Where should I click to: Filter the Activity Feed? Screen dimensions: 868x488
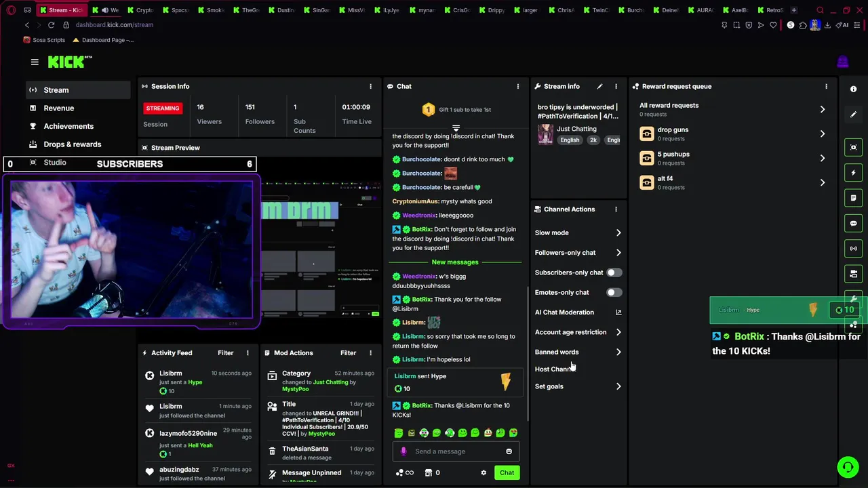click(x=225, y=353)
